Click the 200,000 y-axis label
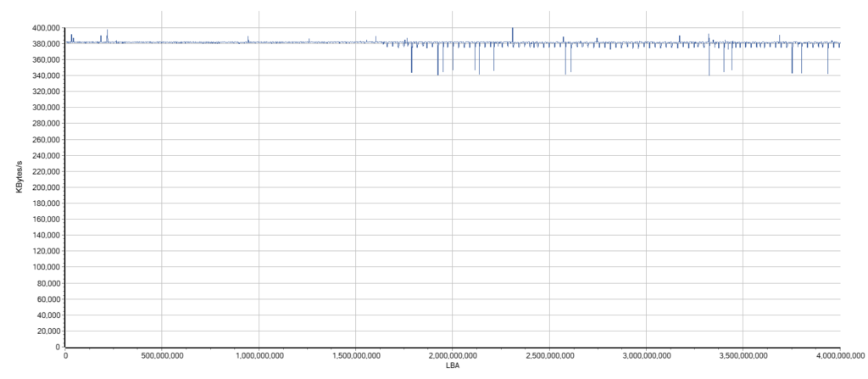 47,188
